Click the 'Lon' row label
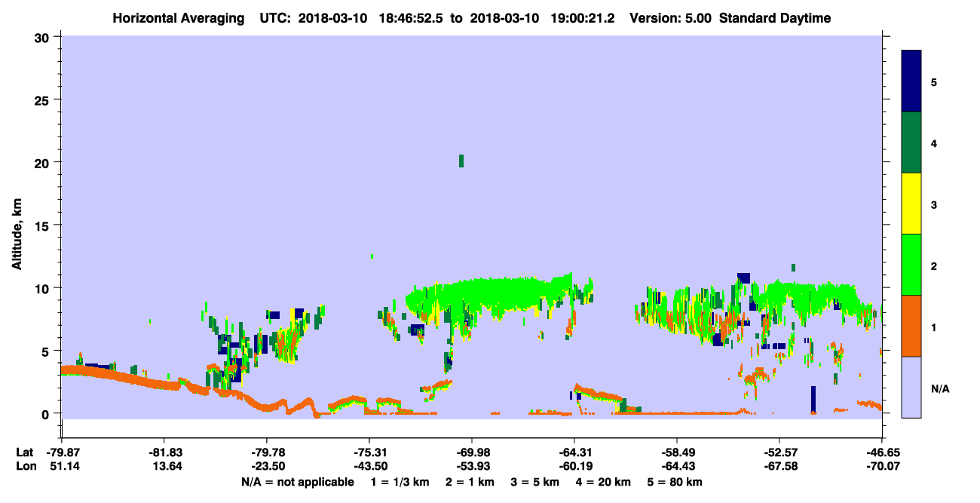The height and width of the screenshot is (503, 980). [x=25, y=466]
